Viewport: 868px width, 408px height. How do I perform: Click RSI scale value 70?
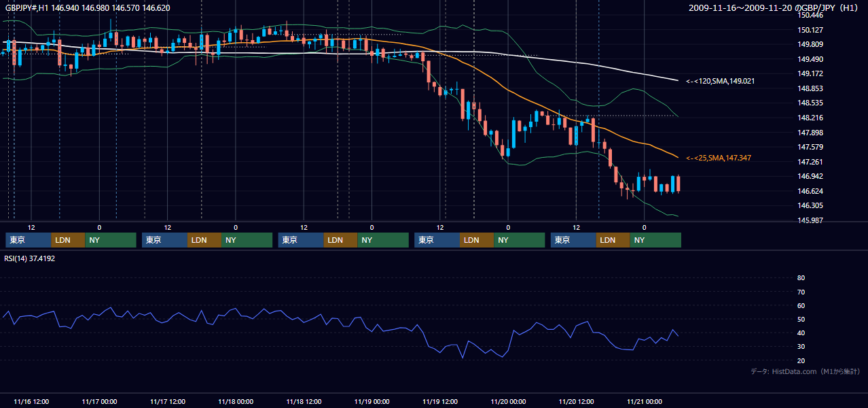801,292
